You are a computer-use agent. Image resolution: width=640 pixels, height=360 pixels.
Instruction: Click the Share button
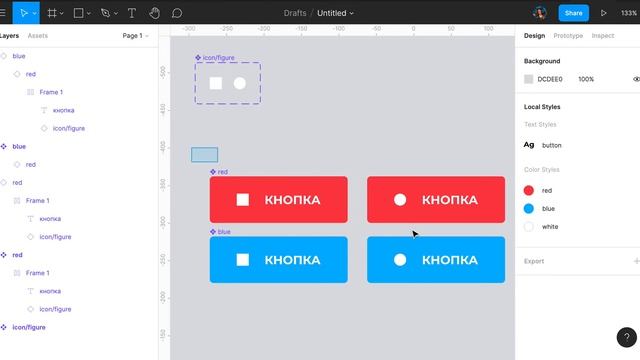(x=573, y=13)
